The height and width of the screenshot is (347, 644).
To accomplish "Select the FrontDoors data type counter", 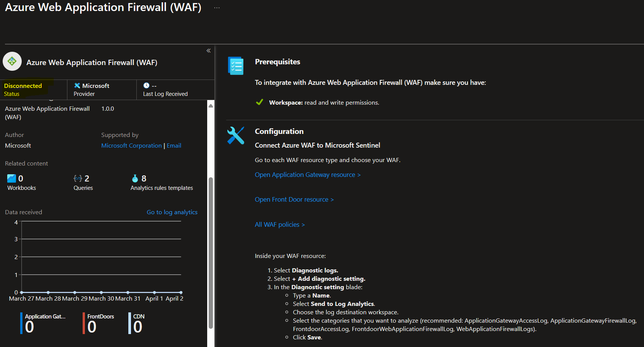I will [99, 323].
